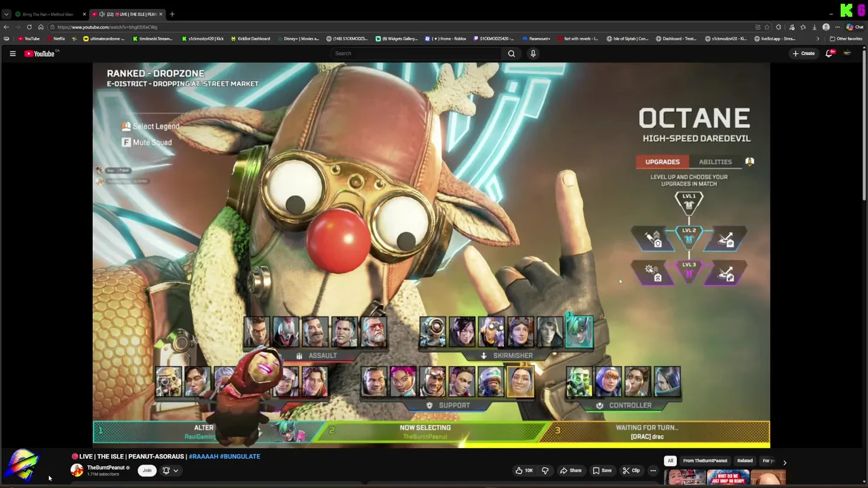Open the Other favorites folder
The image size is (868, 488).
pyautogui.click(x=846, y=39)
